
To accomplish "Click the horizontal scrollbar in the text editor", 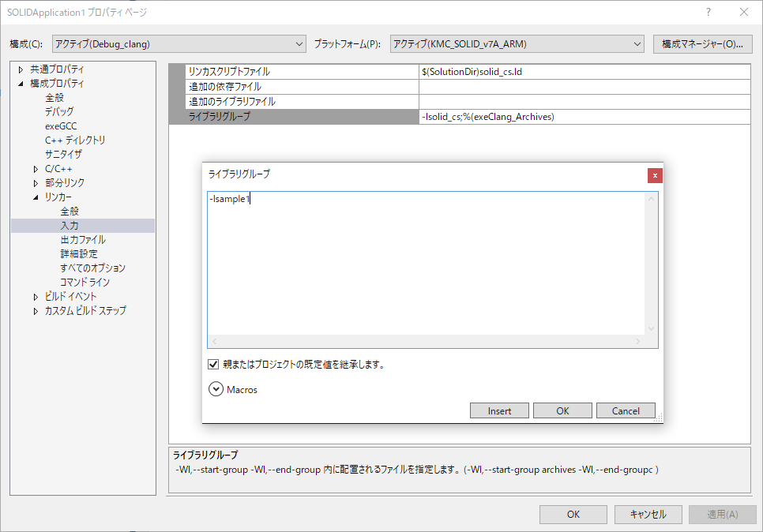I will tap(427, 341).
